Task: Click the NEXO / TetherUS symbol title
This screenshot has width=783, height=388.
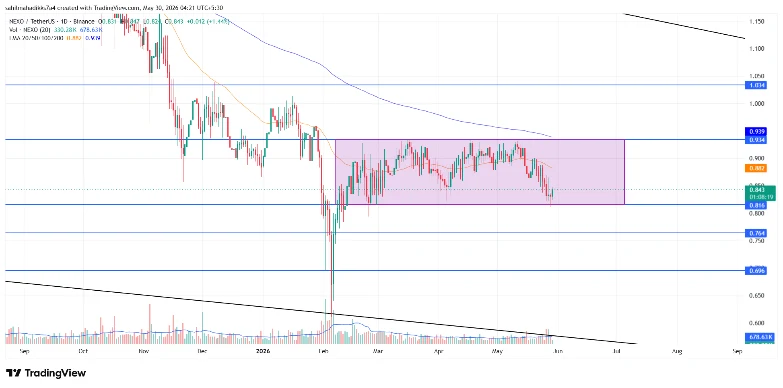Action: click(33, 21)
